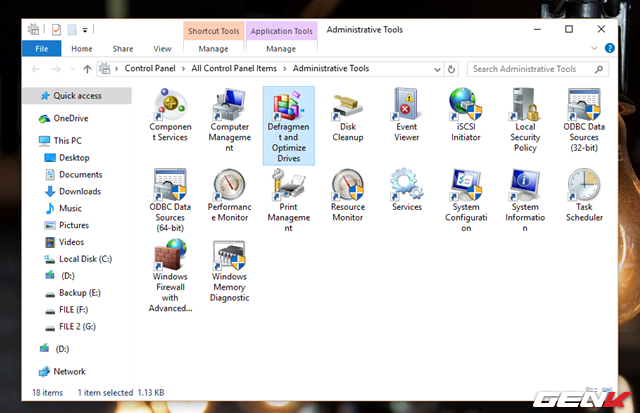The width and height of the screenshot is (640, 413).
Task: Click the search magnifier icon
Action: pyautogui.click(x=599, y=69)
